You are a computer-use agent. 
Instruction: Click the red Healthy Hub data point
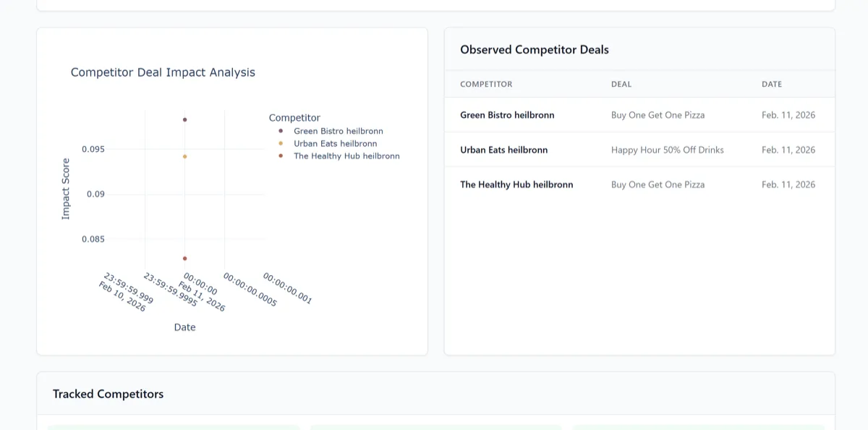[x=184, y=258]
